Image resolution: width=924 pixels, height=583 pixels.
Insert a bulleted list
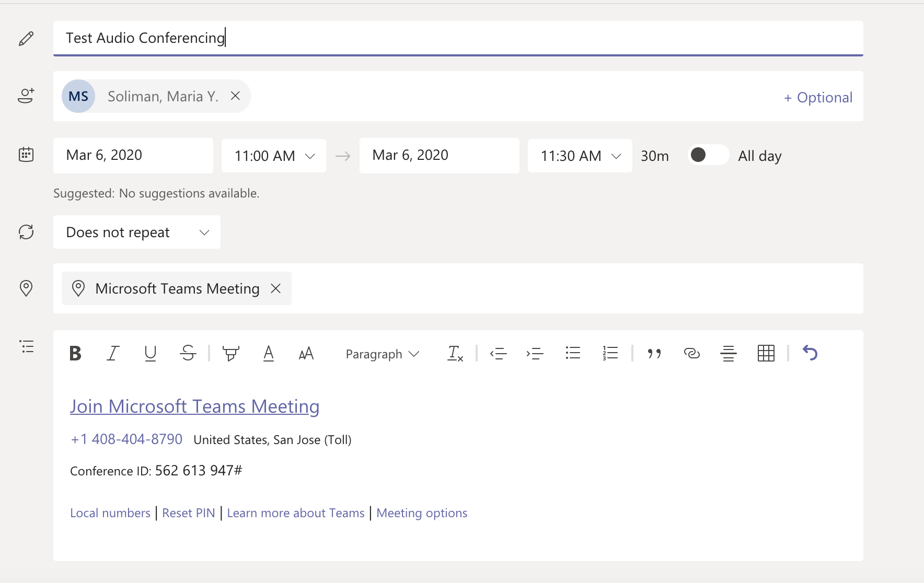coord(573,354)
